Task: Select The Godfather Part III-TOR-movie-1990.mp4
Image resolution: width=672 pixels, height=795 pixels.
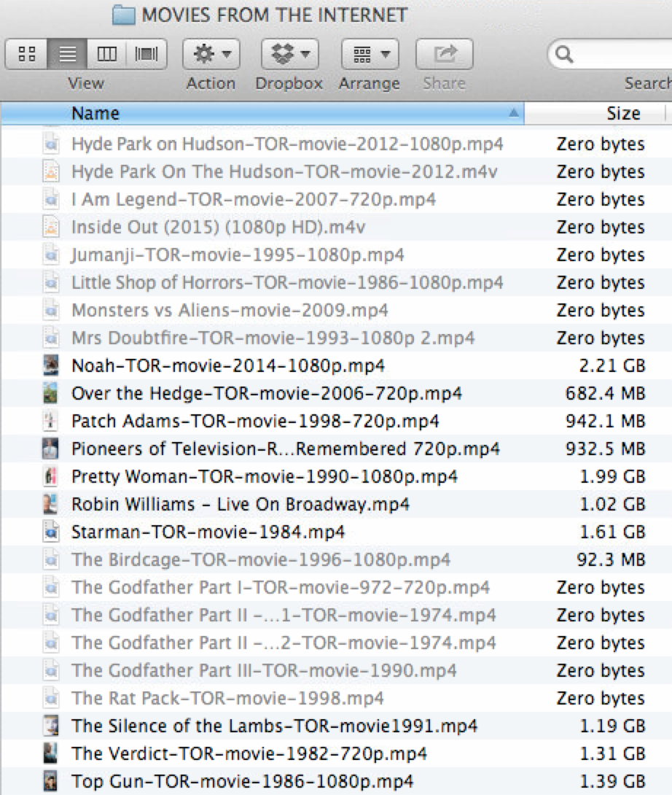Action: pyautogui.click(x=264, y=670)
